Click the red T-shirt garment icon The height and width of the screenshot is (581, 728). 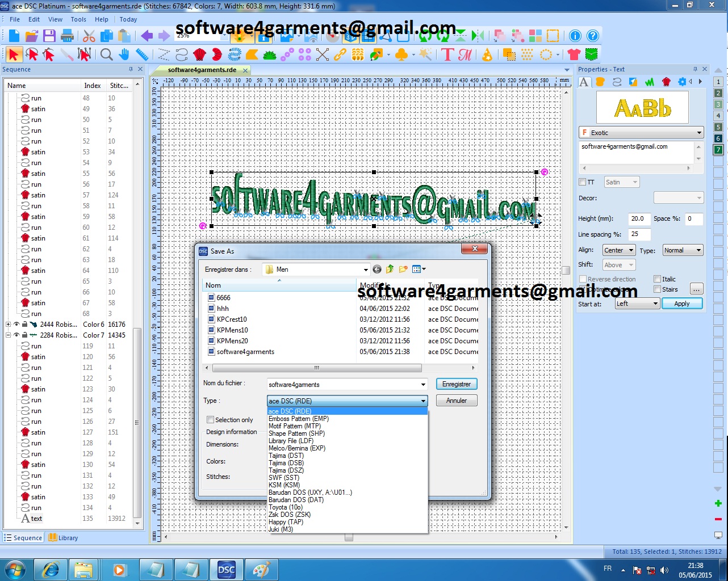pyautogui.click(x=574, y=54)
